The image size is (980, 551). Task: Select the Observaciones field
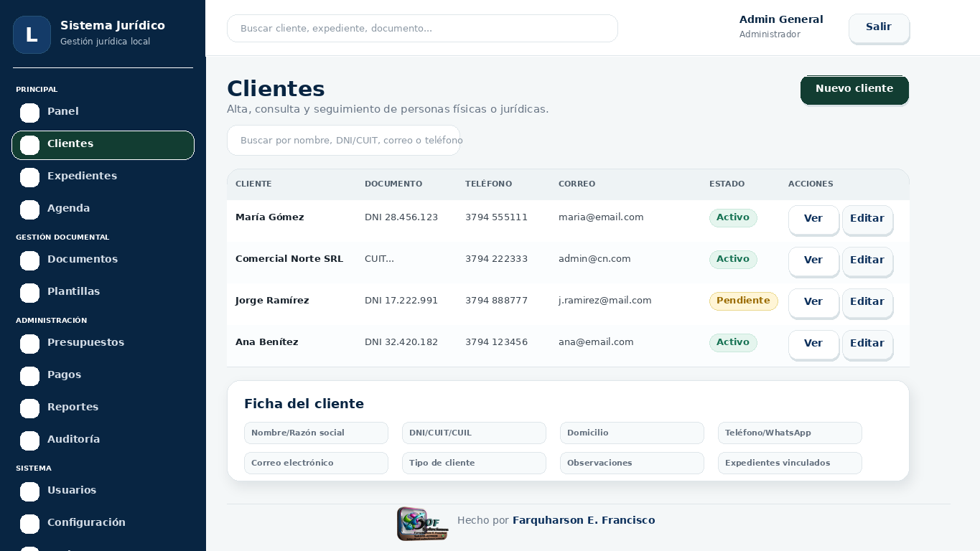pos(632,463)
